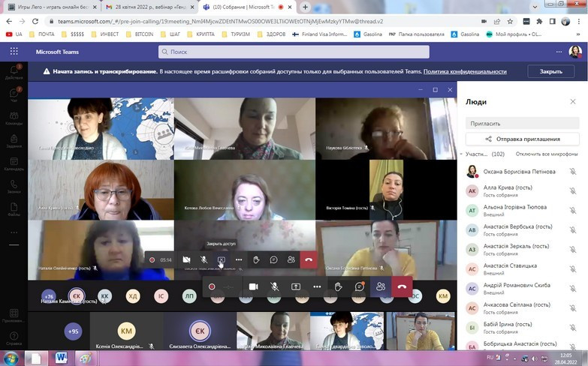This screenshot has width=588, height=366.
Task: Open ТУРИЗМ bookmarks folder
Action: coord(236,34)
